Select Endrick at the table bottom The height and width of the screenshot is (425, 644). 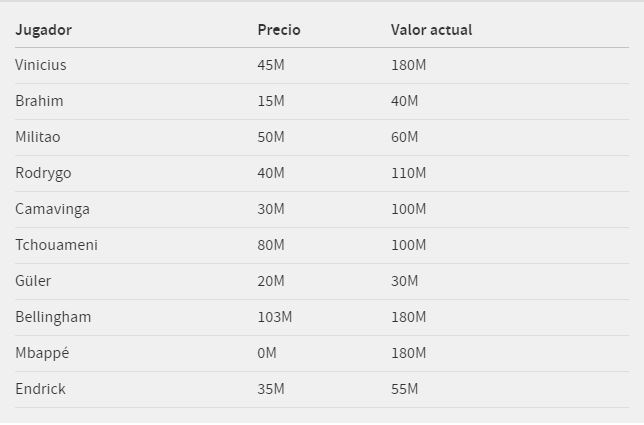point(40,389)
